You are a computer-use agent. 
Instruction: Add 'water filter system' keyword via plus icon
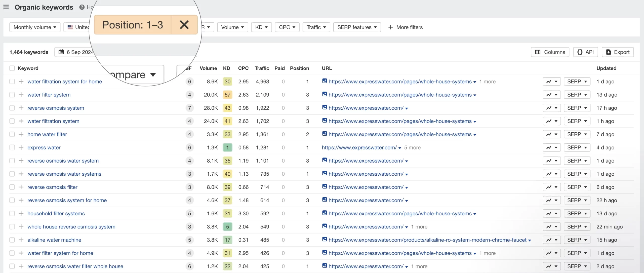click(x=21, y=95)
